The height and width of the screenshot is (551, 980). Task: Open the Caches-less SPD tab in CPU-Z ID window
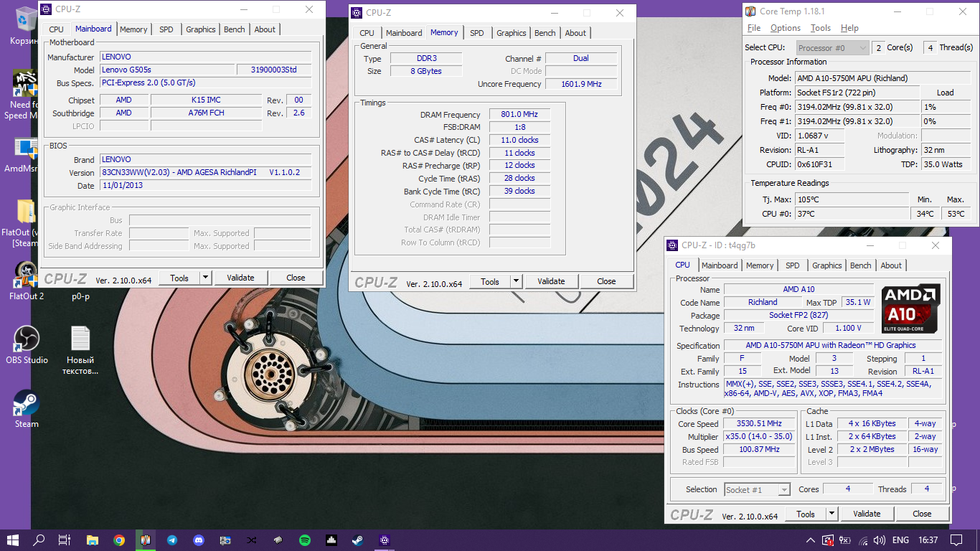pyautogui.click(x=793, y=265)
